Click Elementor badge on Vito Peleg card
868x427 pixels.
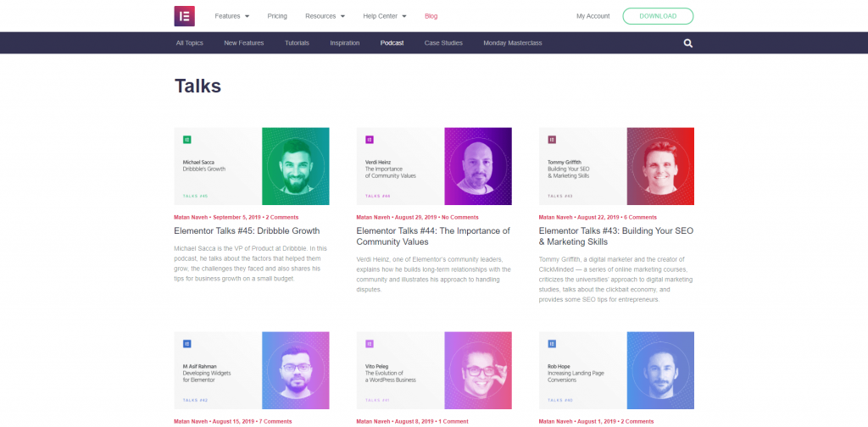[370, 344]
